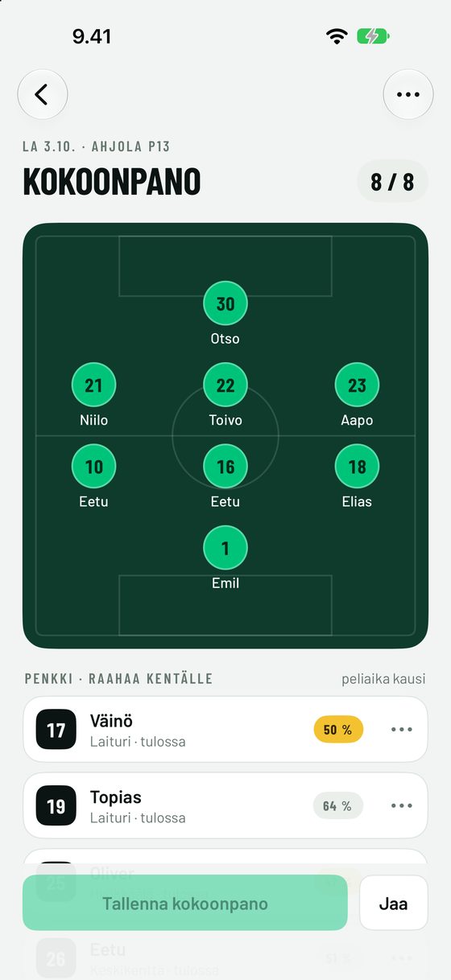Tap the 8 / 8 lineup counter
451x980 pixels.
tap(392, 181)
